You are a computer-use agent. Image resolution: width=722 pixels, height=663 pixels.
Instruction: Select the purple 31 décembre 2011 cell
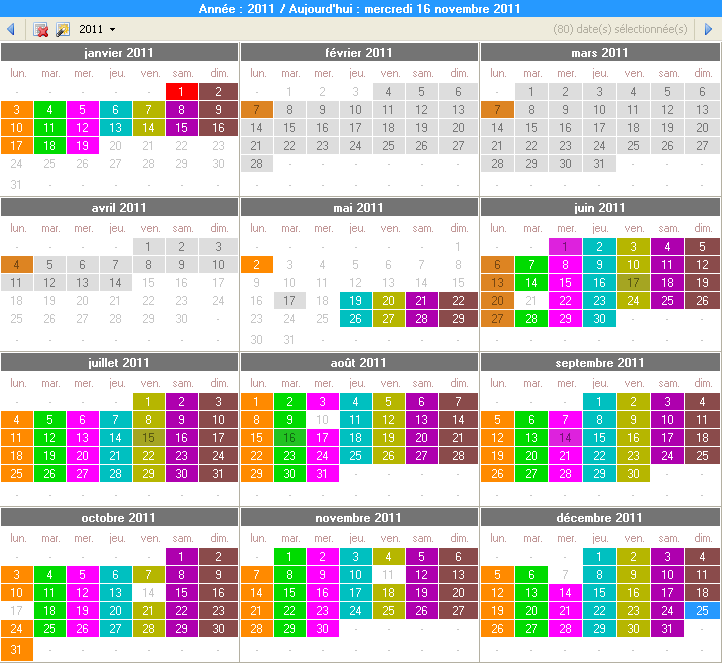point(667,628)
